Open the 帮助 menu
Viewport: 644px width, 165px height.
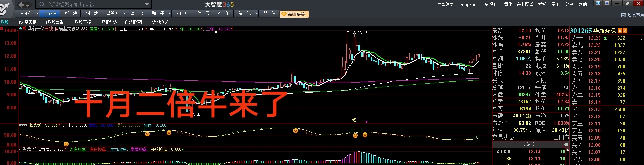tap(583, 4)
